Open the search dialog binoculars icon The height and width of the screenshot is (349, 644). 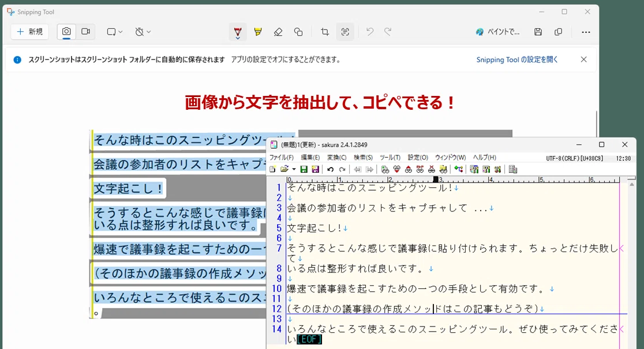pos(385,169)
